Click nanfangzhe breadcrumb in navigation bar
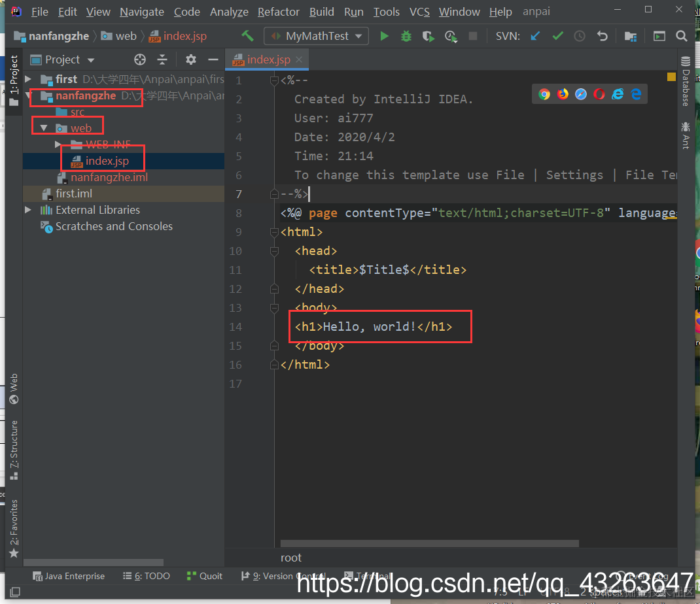Viewport: 700px width, 604px height. pos(51,36)
